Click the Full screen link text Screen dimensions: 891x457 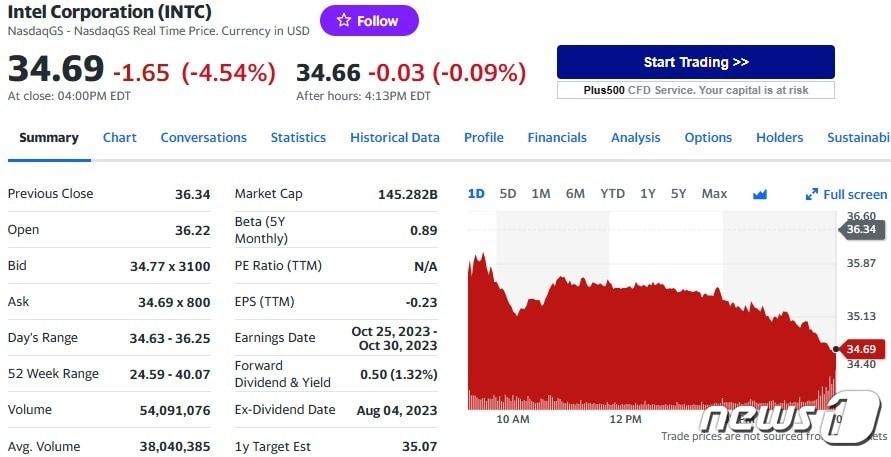coord(855,195)
